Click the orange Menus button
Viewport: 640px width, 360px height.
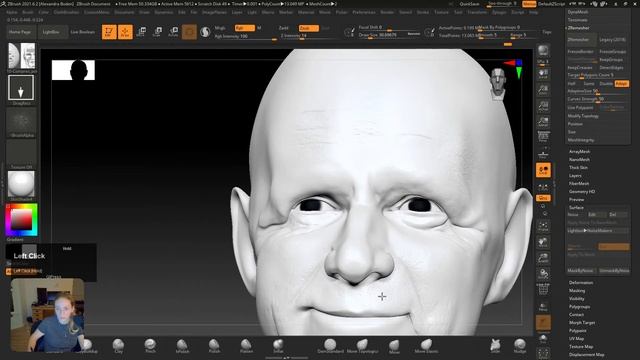pos(529,4)
